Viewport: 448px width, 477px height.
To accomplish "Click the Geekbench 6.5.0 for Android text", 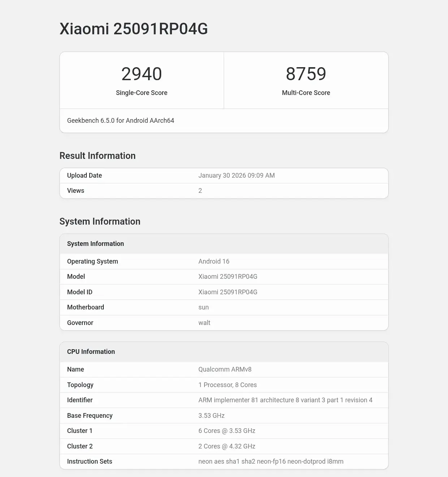I will click(120, 121).
